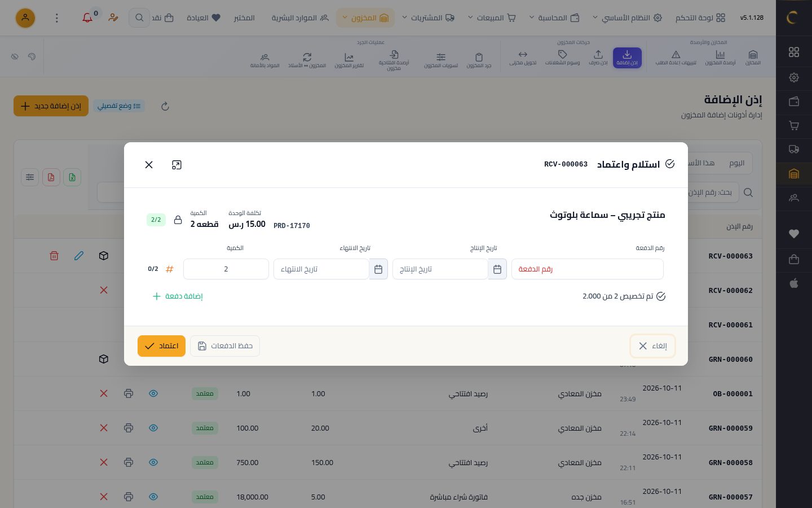Click the refresh icon beside detailed mode

pyautogui.click(x=165, y=106)
